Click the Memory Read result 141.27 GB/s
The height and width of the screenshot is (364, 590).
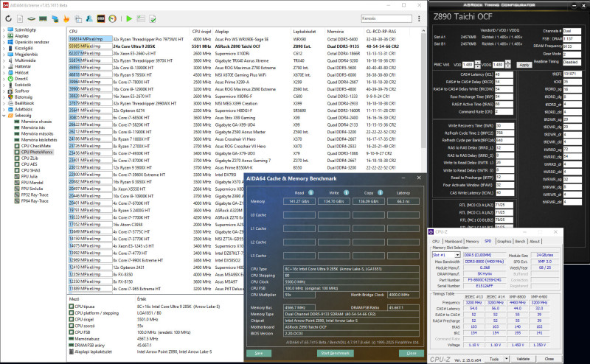[x=299, y=201]
